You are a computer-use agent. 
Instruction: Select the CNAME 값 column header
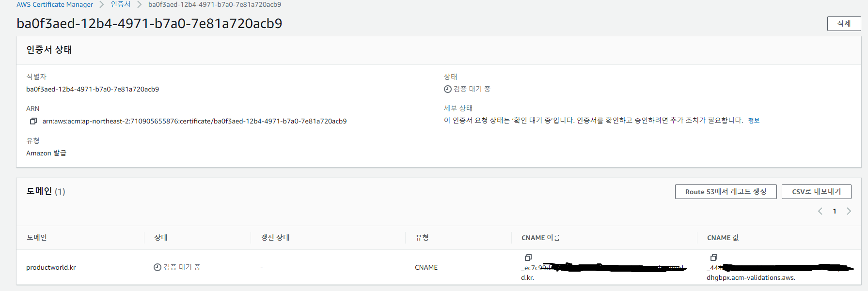click(x=723, y=238)
